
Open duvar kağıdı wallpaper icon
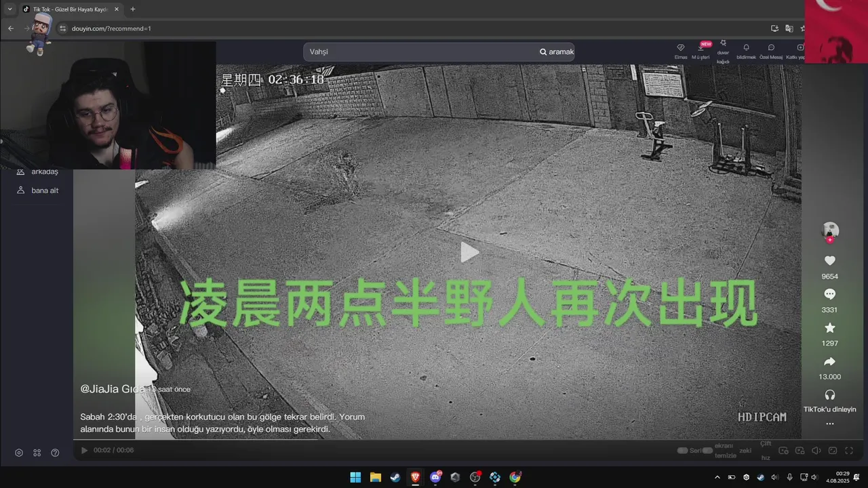coord(723,43)
